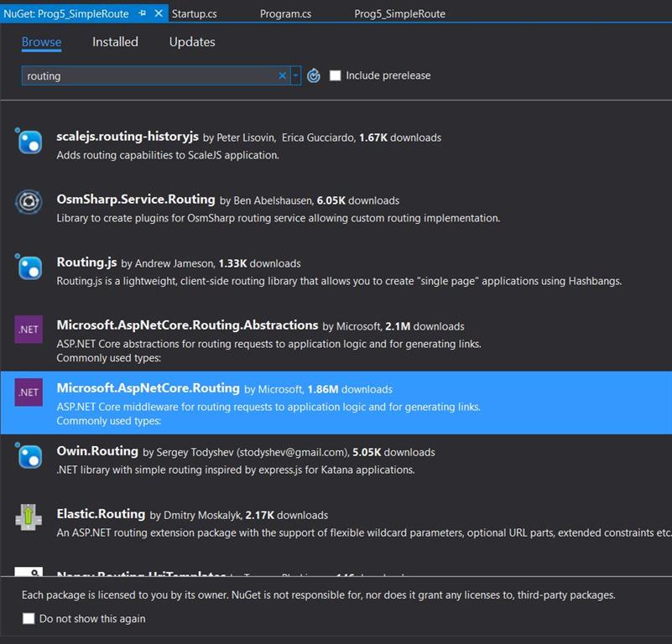Click the .NET icon for Microsoft.AspNetCore.Routing

29,392
